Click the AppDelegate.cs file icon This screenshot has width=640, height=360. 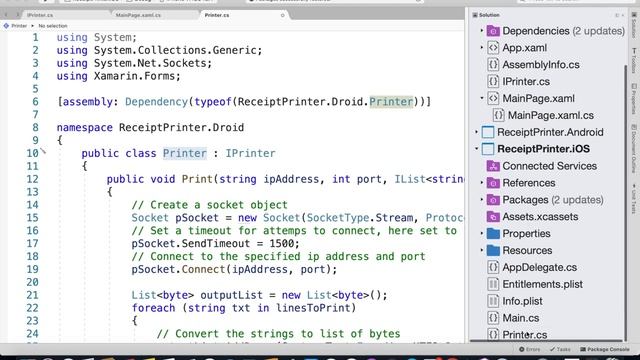click(493, 267)
